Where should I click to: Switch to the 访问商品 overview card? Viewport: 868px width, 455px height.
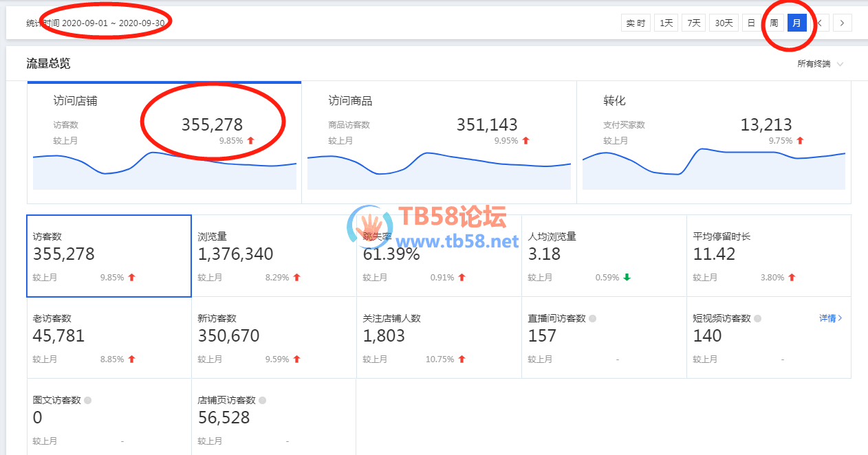[439, 142]
